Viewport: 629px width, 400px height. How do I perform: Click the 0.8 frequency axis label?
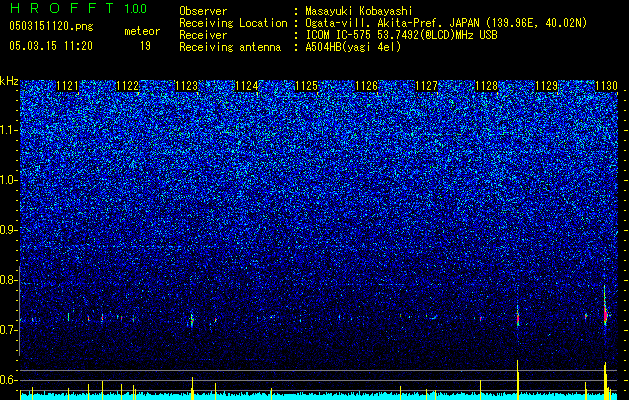[x=9, y=280]
